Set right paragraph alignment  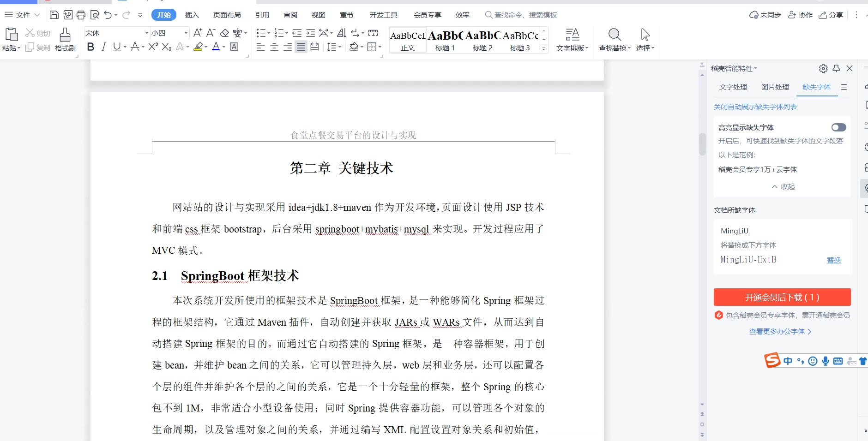click(288, 47)
